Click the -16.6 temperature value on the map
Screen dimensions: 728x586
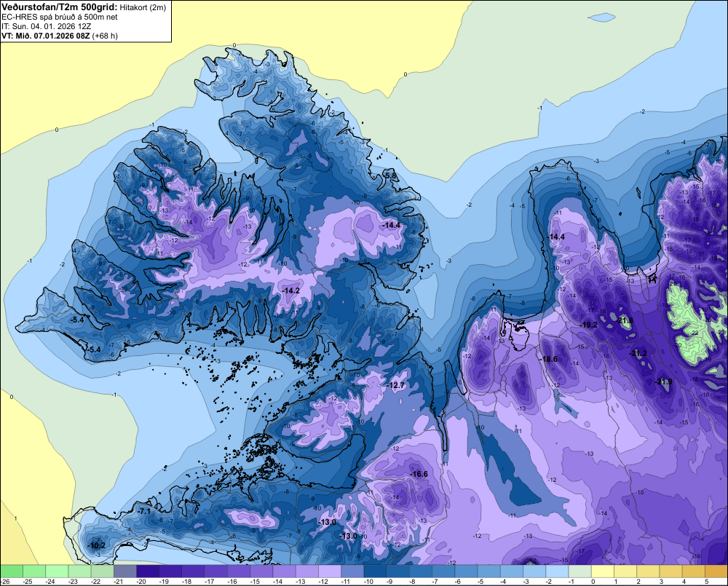419,474
